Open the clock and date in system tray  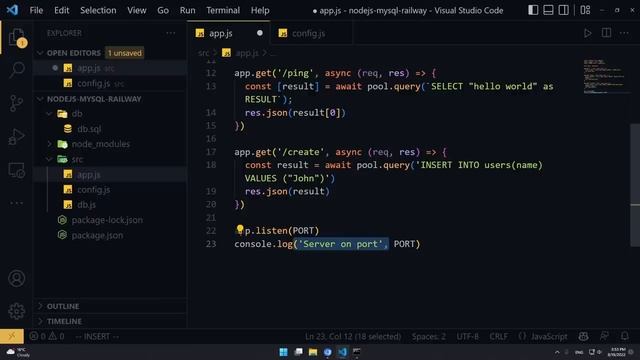[616, 352]
